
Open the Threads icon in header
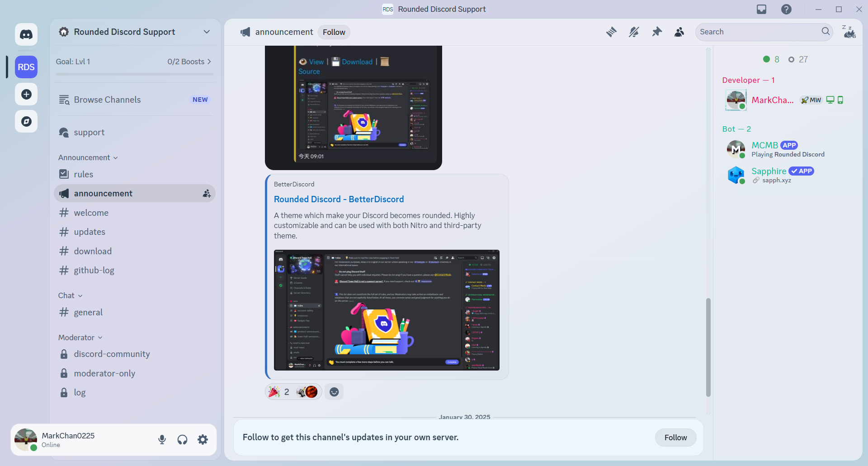pos(611,32)
